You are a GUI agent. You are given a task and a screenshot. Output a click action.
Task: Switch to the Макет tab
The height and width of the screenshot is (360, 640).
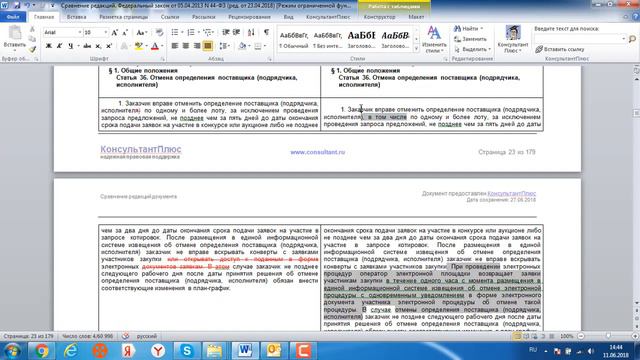(416, 17)
